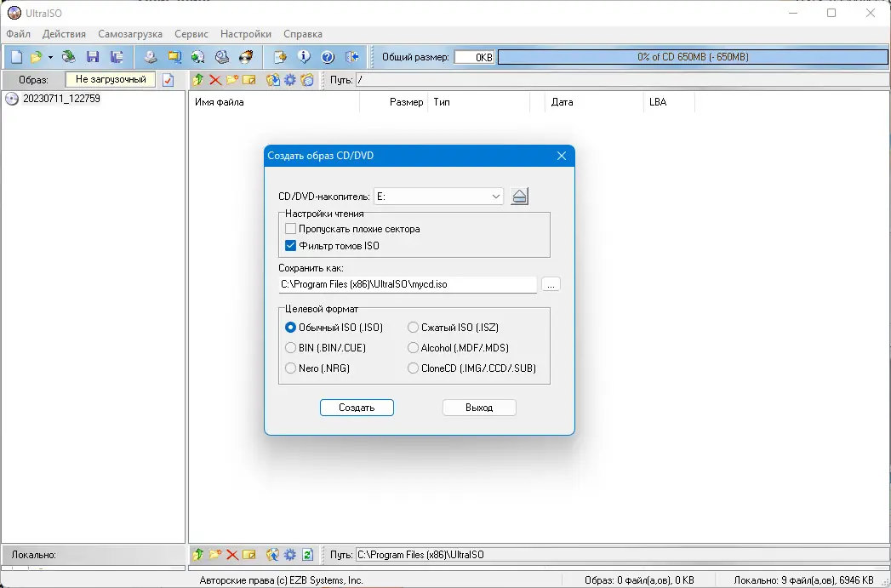Select CloneCD (.IMG/.CCD/.SUB) format

pos(413,368)
